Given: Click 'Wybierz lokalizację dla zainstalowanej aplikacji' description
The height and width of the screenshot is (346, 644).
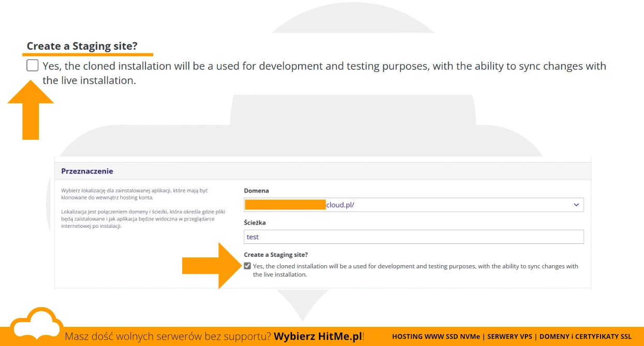Looking at the screenshot, I should pos(135,194).
